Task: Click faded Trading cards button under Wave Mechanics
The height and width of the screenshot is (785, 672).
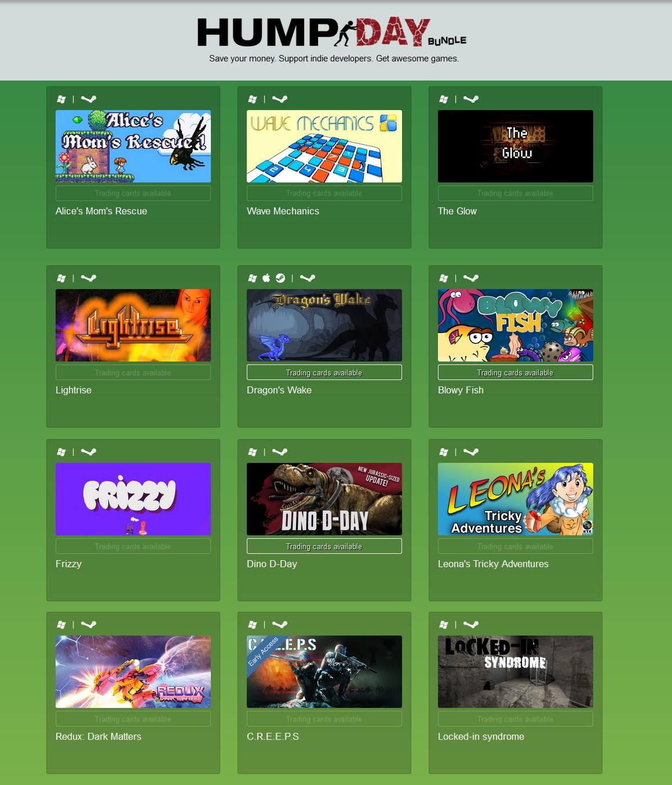Action: tap(324, 193)
